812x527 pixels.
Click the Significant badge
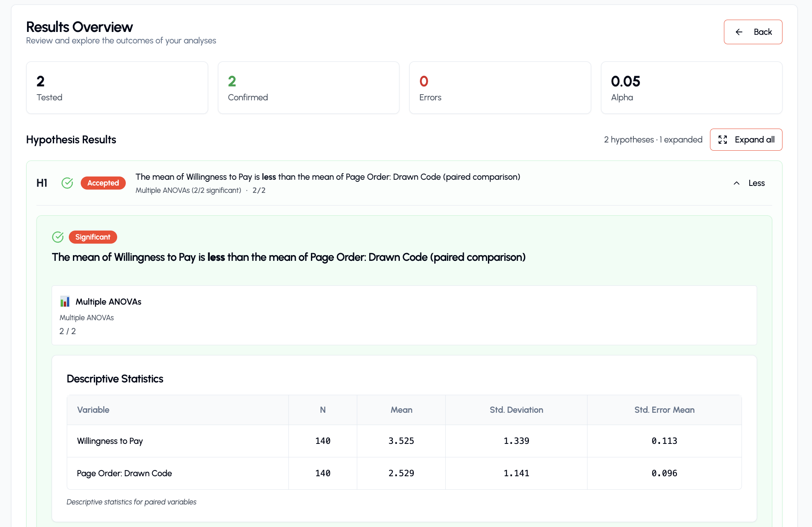coord(93,237)
